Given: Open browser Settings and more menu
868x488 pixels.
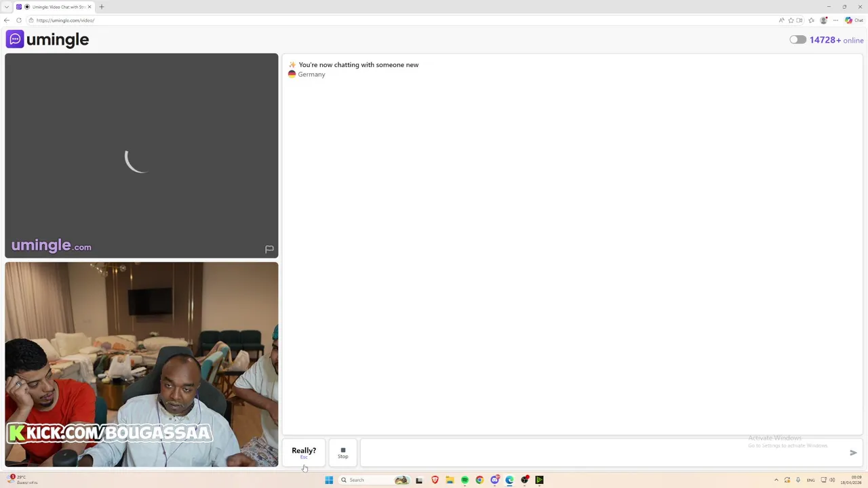Looking at the screenshot, I should coord(835,20).
